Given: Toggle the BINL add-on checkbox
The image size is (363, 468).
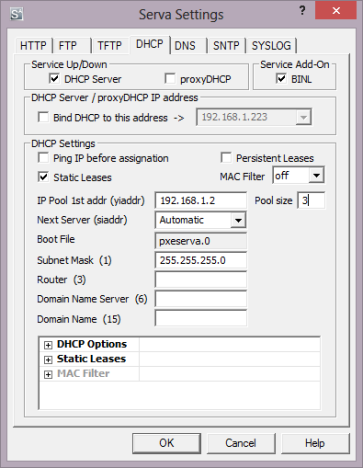Looking at the screenshot, I should tap(281, 79).
